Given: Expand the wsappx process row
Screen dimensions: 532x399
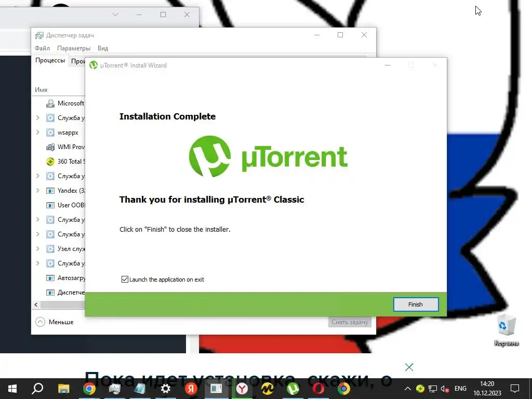Looking at the screenshot, I should (37, 132).
